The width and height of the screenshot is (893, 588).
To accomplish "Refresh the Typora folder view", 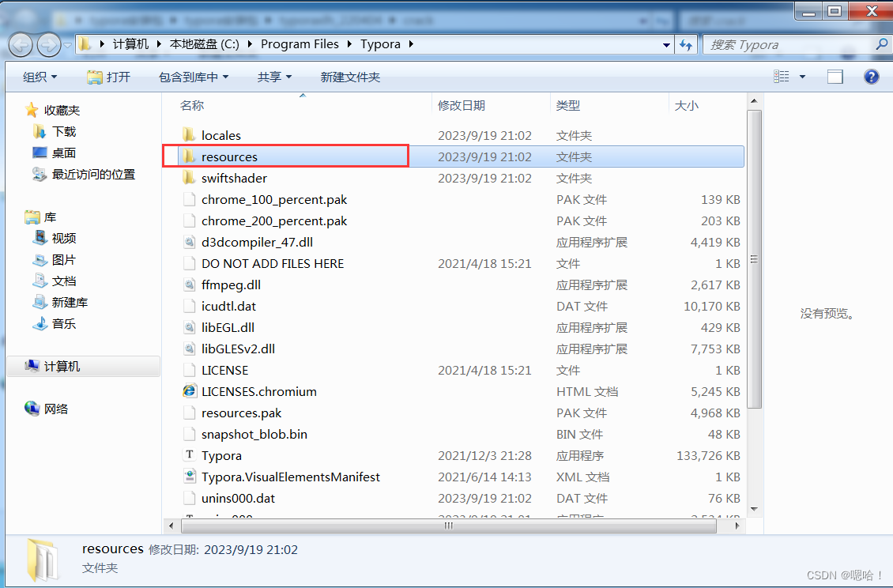I will click(x=686, y=44).
